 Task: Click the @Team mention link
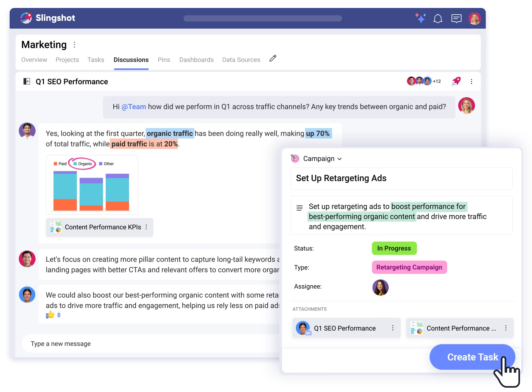(133, 107)
